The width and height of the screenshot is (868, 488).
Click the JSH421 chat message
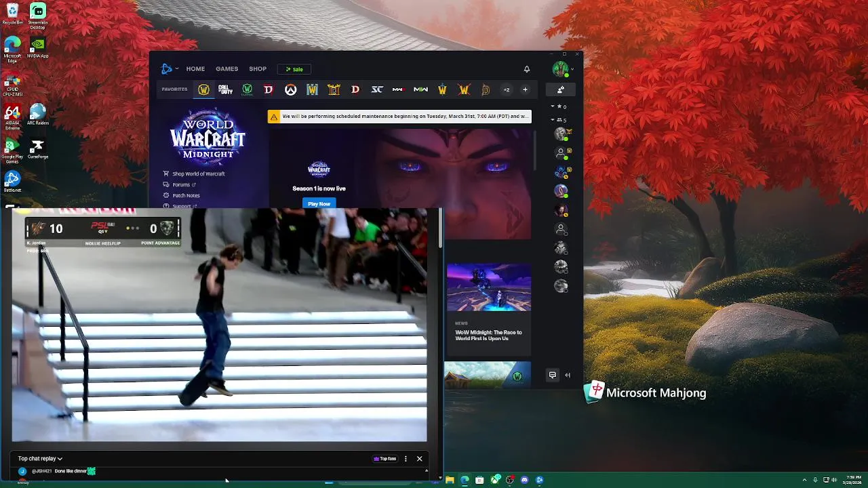pos(58,471)
